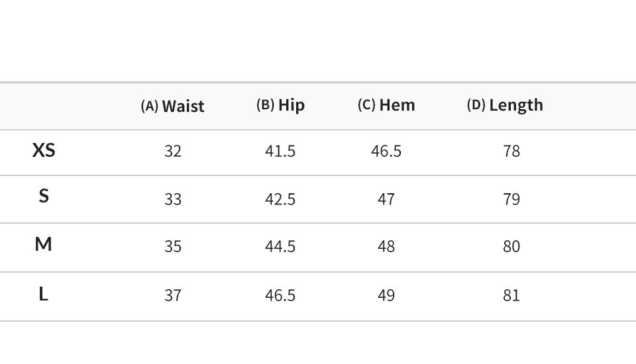Select the L hem value 49
The image size is (636, 364).
[x=386, y=295]
